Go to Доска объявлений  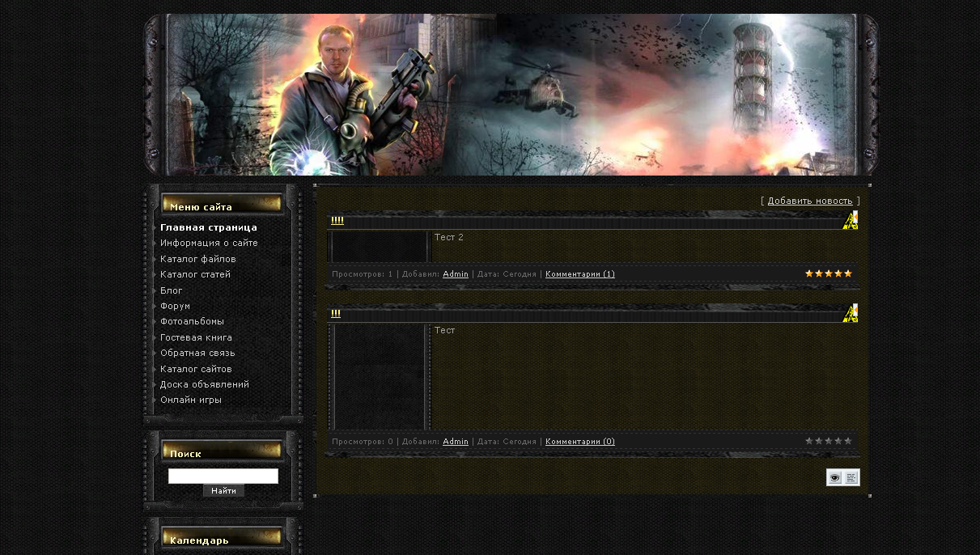tap(205, 384)
